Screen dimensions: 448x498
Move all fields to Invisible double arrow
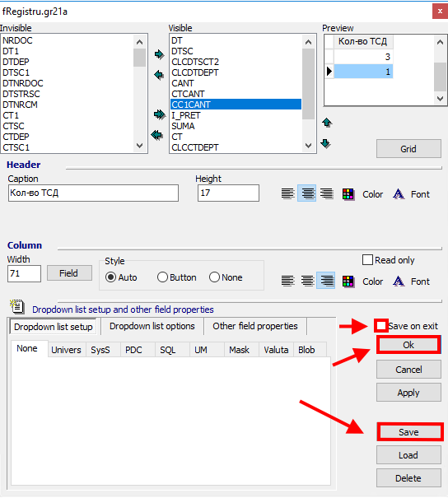click(x=157, y=135)
